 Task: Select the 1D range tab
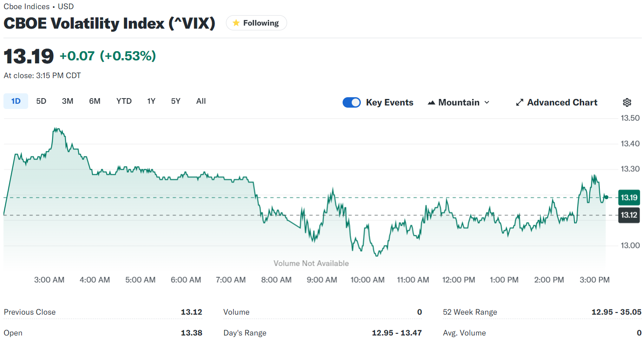point(16,101)
